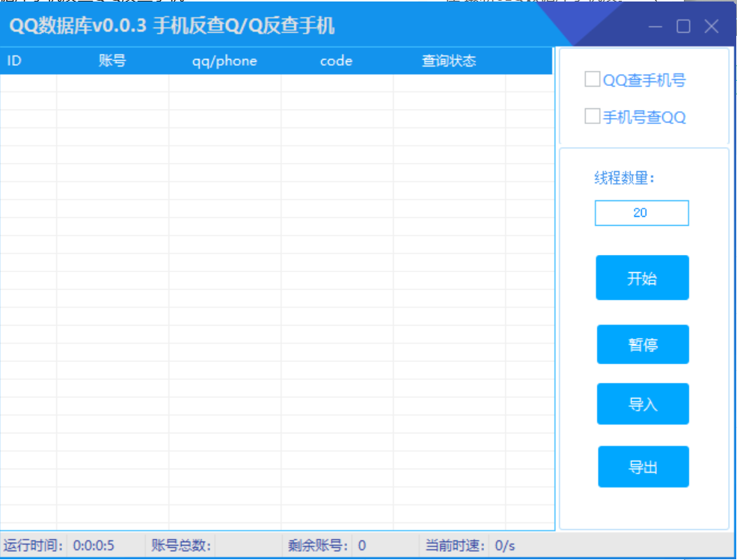Click the 导出 button to export results
The height and width of the screenshot is (560, 737).
coord(643,466)
